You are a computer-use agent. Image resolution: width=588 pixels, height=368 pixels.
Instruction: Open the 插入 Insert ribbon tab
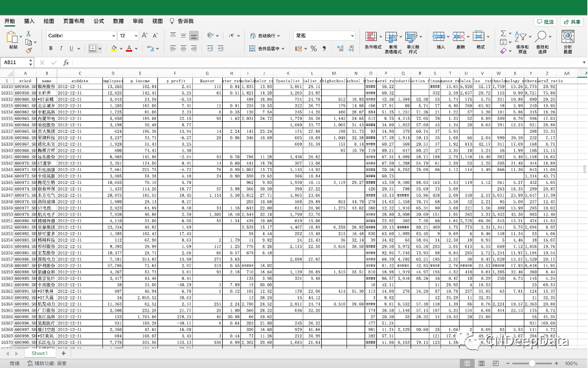click(x=29, y=21)
